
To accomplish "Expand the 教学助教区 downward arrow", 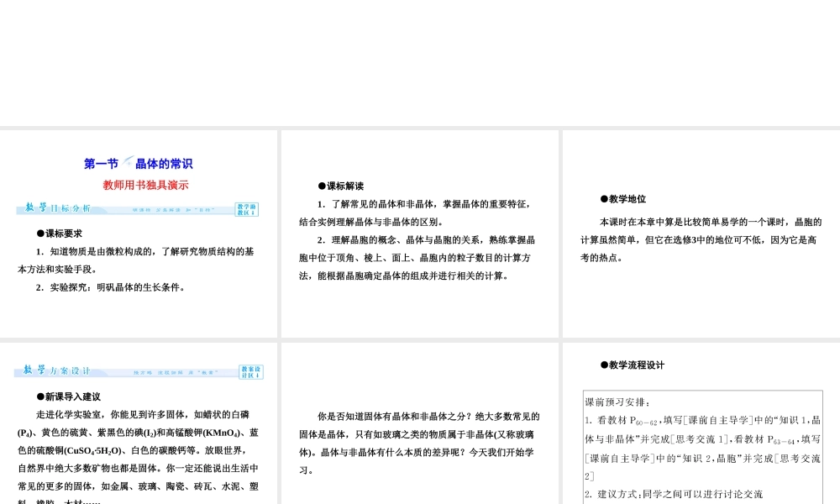I will click(254, 212).
